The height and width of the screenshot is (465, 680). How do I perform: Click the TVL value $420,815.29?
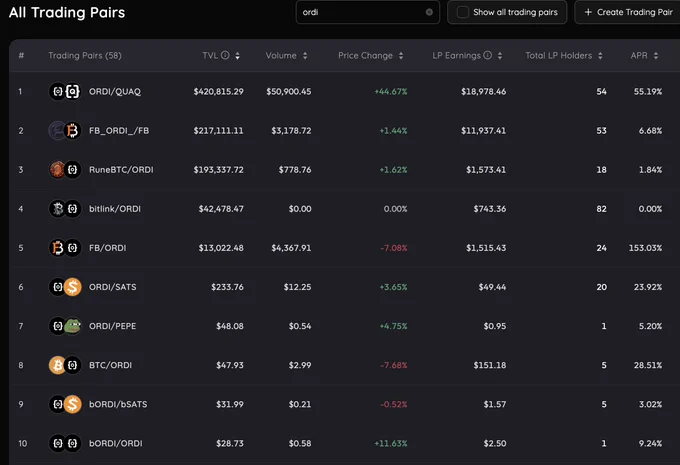(219, 92)
